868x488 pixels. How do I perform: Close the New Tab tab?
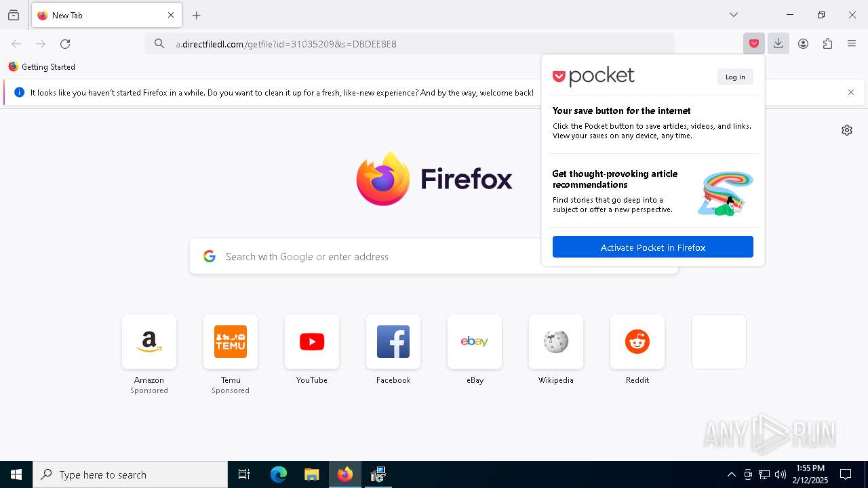(x=171, y=15)
